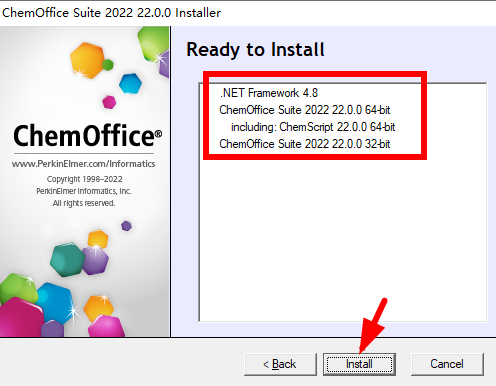Go back with the Back button
This screenshot has width=496, height=386.
280,364
